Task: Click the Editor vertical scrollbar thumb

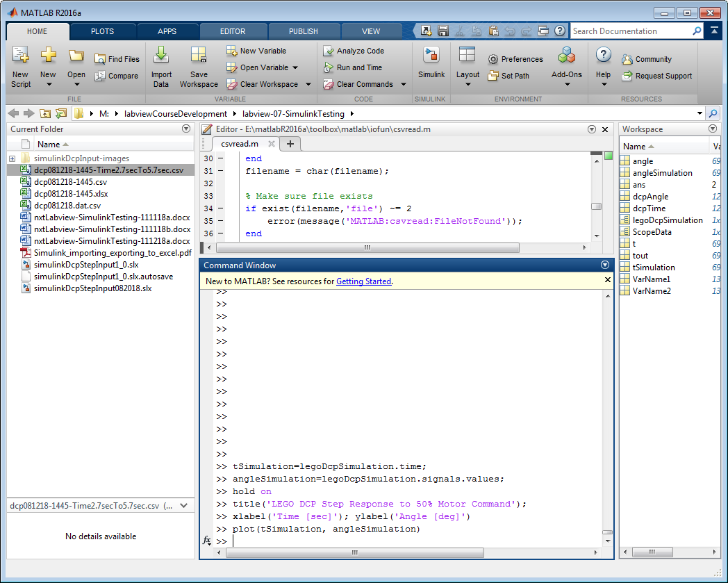Action: [x=597, y=206]
